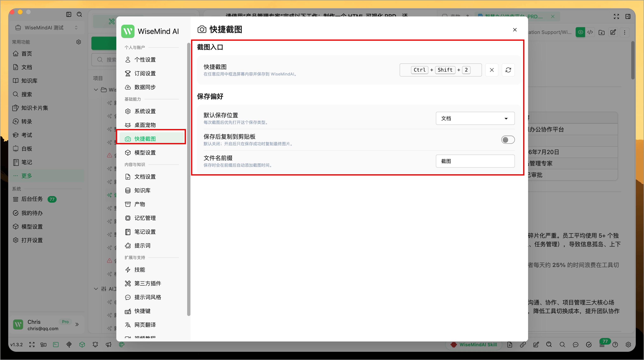Collapse the Wis project folder chevron
644x360 pixels.
click(x=96, y=90)
